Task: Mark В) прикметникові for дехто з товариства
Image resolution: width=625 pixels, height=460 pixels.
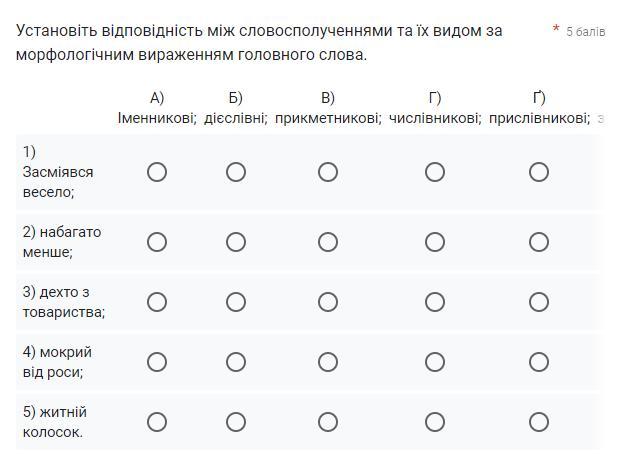Action: (x=328, y=302)
